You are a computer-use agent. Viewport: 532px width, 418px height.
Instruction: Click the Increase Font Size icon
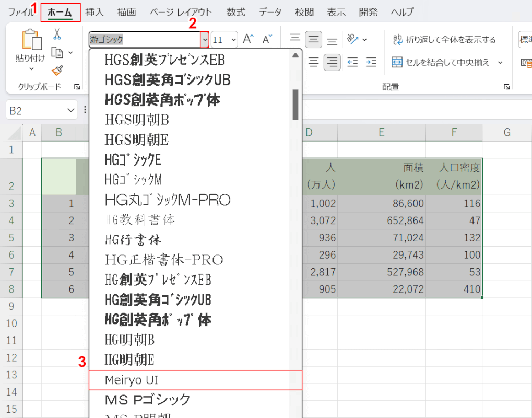click(x=248, y=38)
